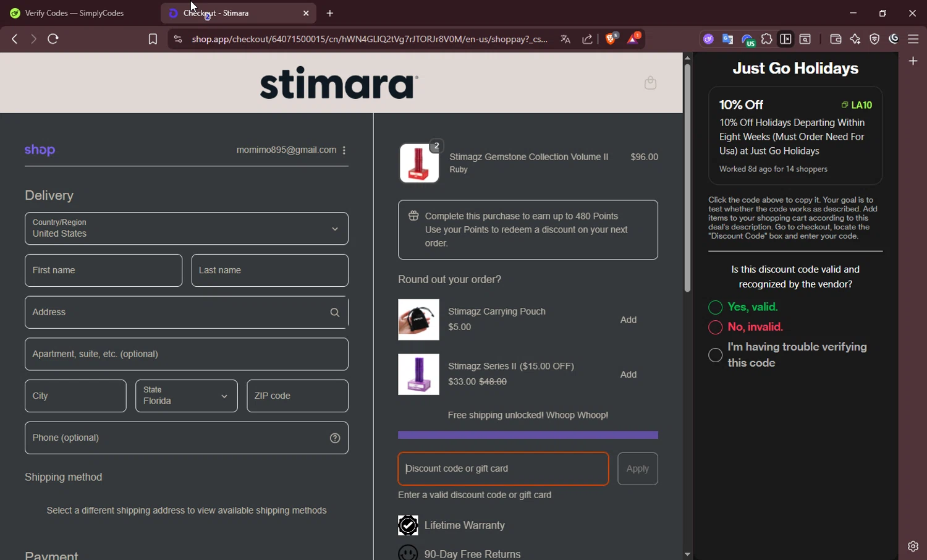Copy the LA10 discount code
This screenshot has width=927, height=560.
(857, 105)
